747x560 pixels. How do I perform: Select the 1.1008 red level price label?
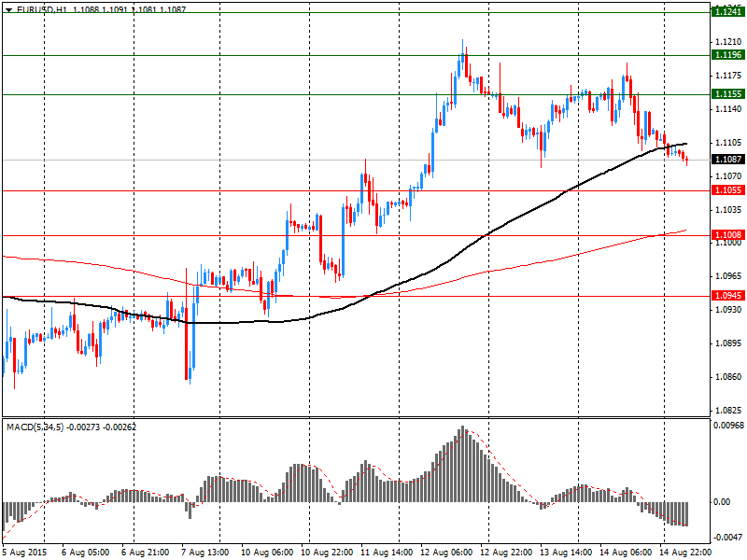727,235
